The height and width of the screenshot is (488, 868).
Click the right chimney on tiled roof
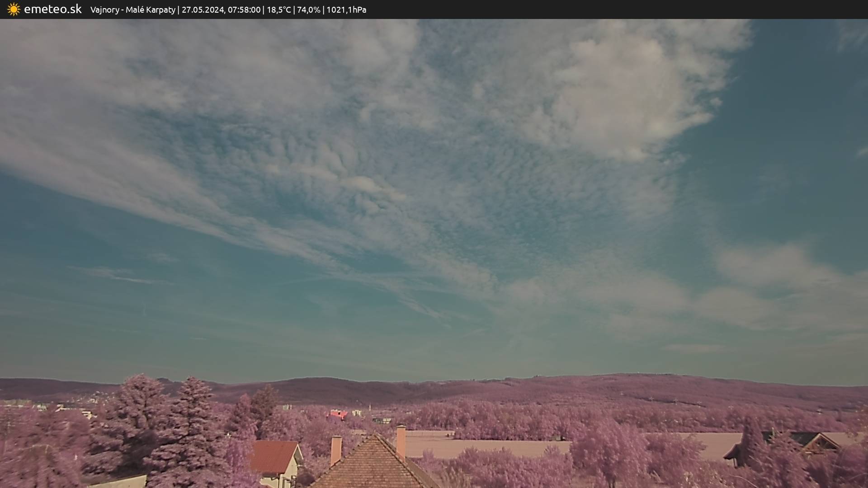point(401,441)
